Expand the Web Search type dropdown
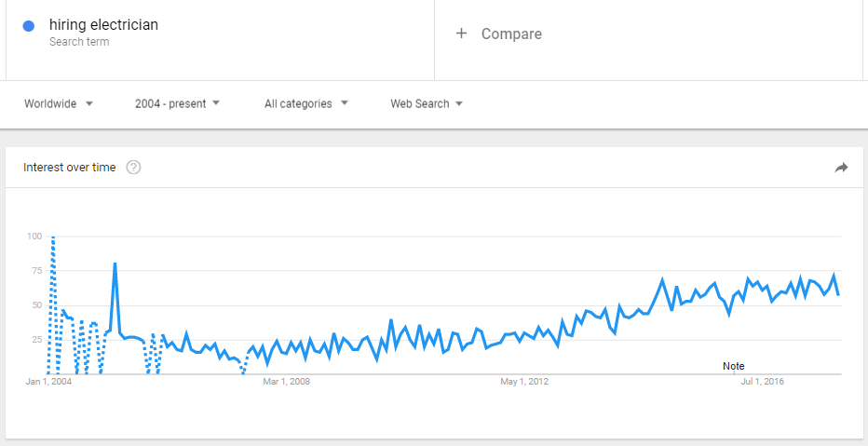The width and height of the screenshot is (868, 446). [x=427, y=103]
